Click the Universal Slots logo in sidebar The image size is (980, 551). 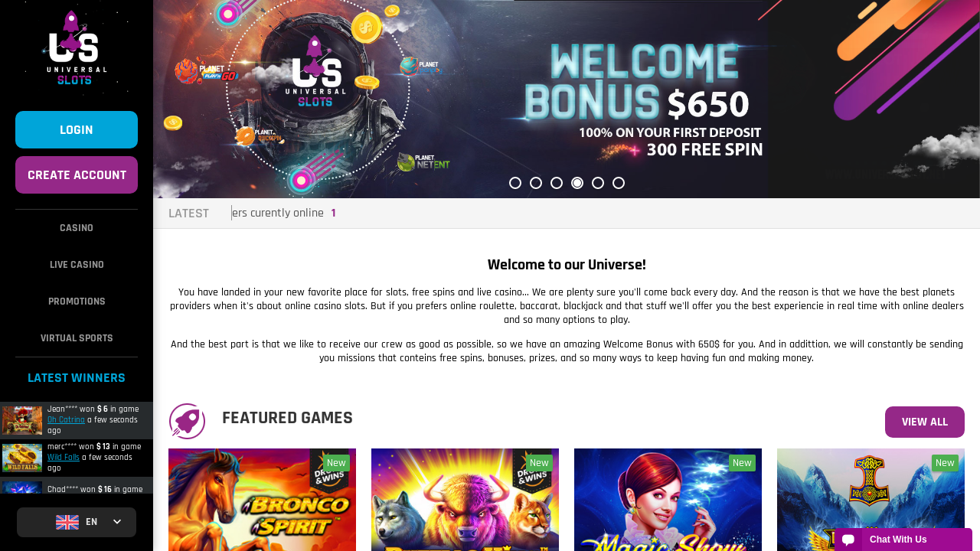tap(76, 47)
